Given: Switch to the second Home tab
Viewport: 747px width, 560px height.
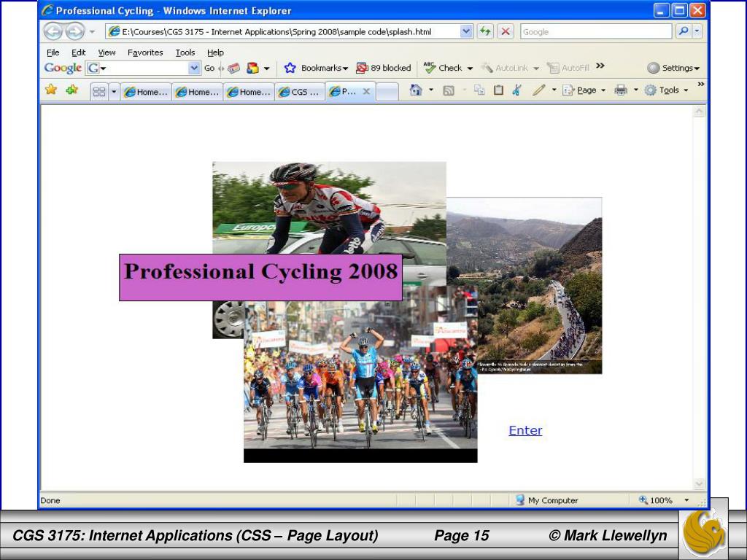Looking at the screenshot, I should [197, 92].
